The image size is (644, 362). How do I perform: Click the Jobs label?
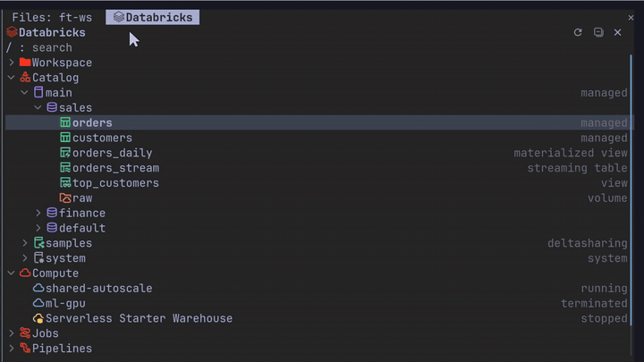pyautogui.click(x=46, y=333)
